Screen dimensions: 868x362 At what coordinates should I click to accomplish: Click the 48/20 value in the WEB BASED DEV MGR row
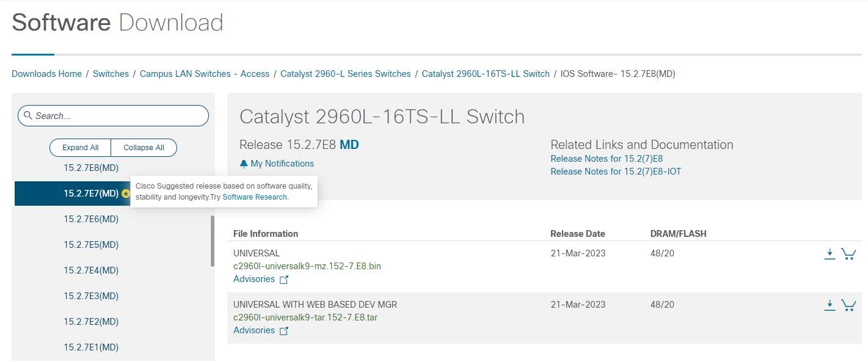coord(662,305)
